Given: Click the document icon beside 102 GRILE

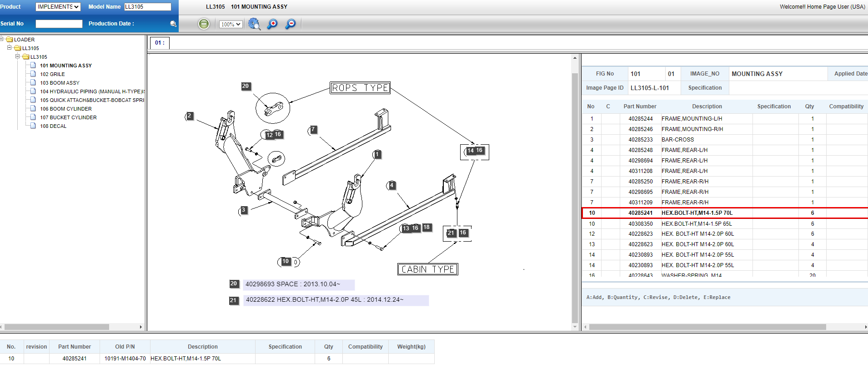Looking at the screenshot, I should 33,74.
